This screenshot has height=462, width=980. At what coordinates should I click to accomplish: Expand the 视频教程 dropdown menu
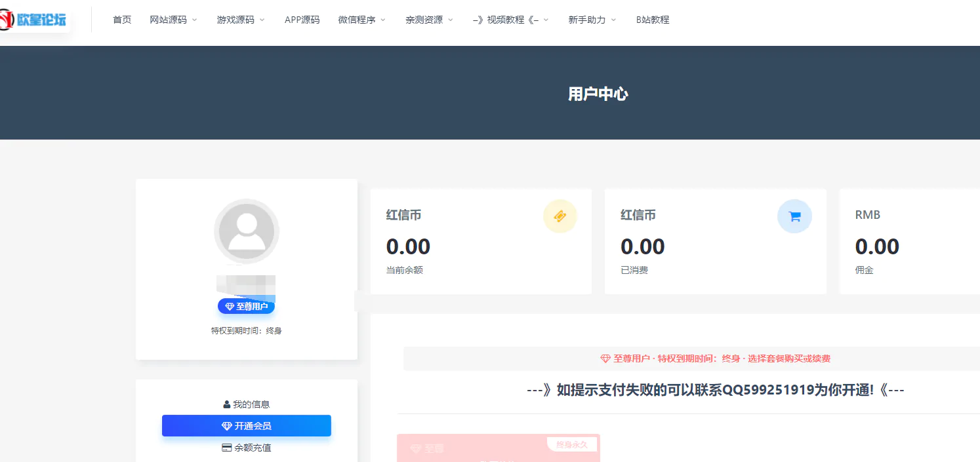tap(511, 20)
